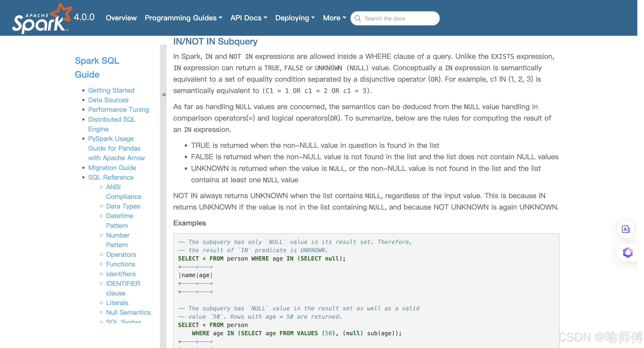Screen dimensions: 644x348
Task: Open the Deploying dropdown menu
Action: [295, 18]
